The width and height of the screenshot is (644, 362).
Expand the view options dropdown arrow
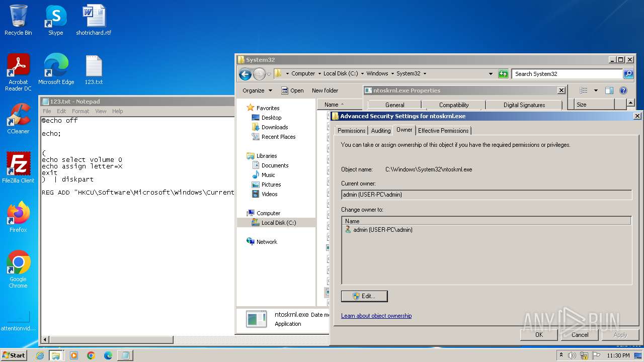click(596, 90)
